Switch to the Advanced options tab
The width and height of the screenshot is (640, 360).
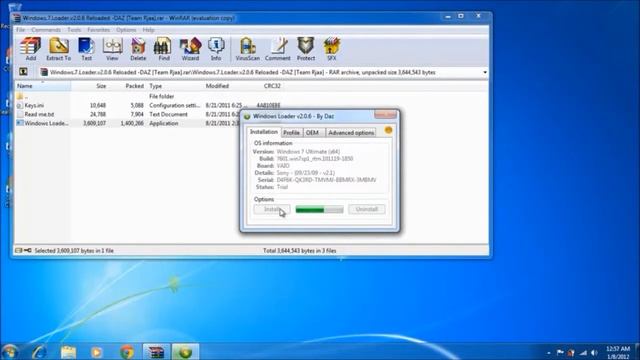[x=351, y=133]
